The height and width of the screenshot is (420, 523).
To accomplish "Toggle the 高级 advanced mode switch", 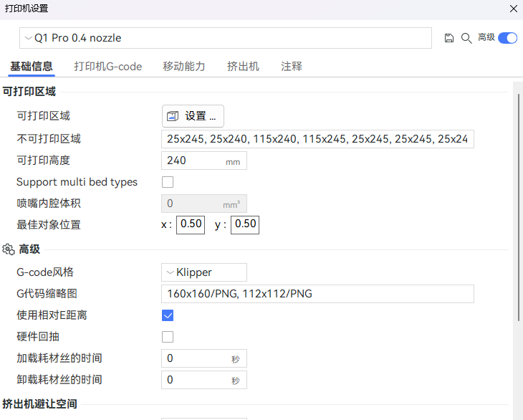I will tap(507, 38).
